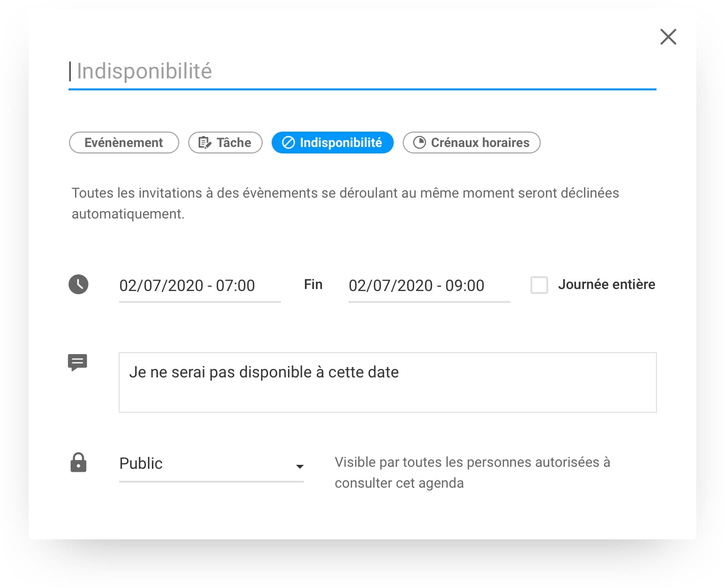The image size is (725, 588).
Task: Click the comment bubble icon
Action: (x=77, y=363)
